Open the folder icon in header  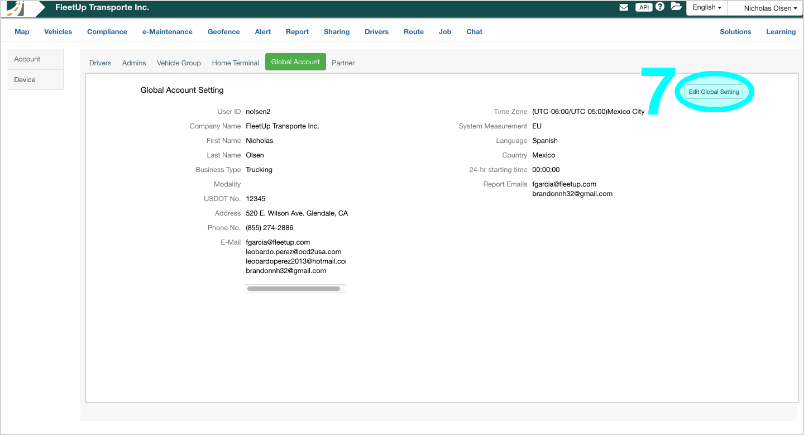click(x=676, y=7)
